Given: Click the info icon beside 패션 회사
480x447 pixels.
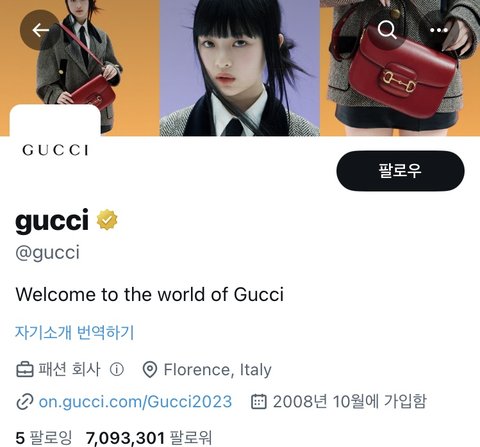Looking at the screenshot, I should (117, 369).
